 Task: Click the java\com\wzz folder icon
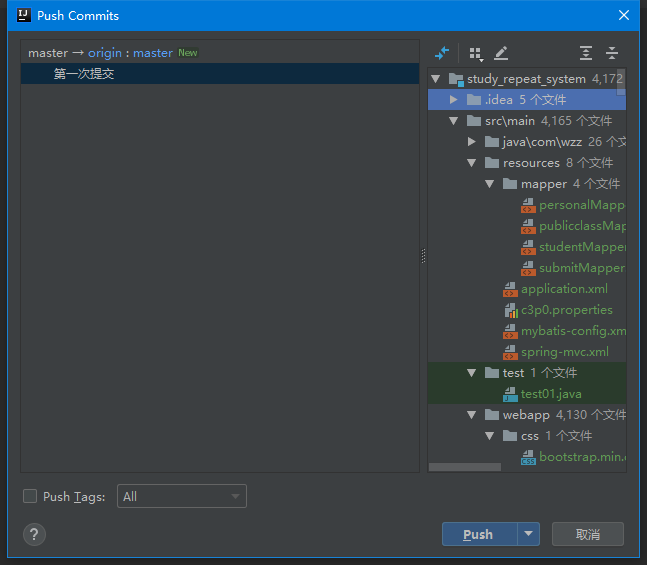[x=492, y=142]
